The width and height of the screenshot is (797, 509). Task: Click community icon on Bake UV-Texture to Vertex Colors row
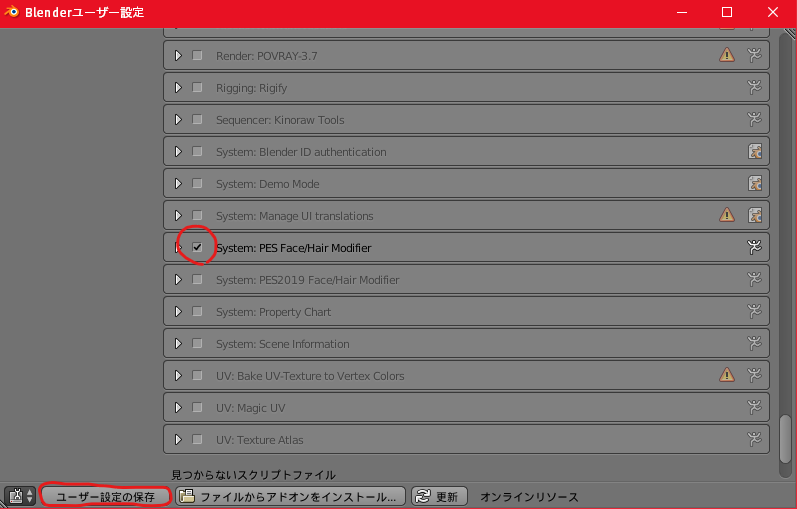pyautogui.click(x=755, y=375)
